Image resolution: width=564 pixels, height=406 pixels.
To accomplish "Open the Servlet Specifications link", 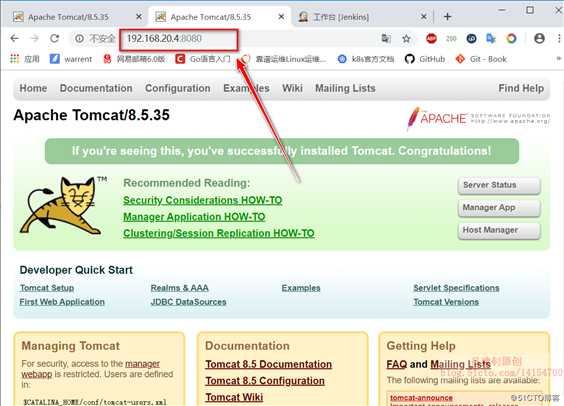I will (456, 288).
